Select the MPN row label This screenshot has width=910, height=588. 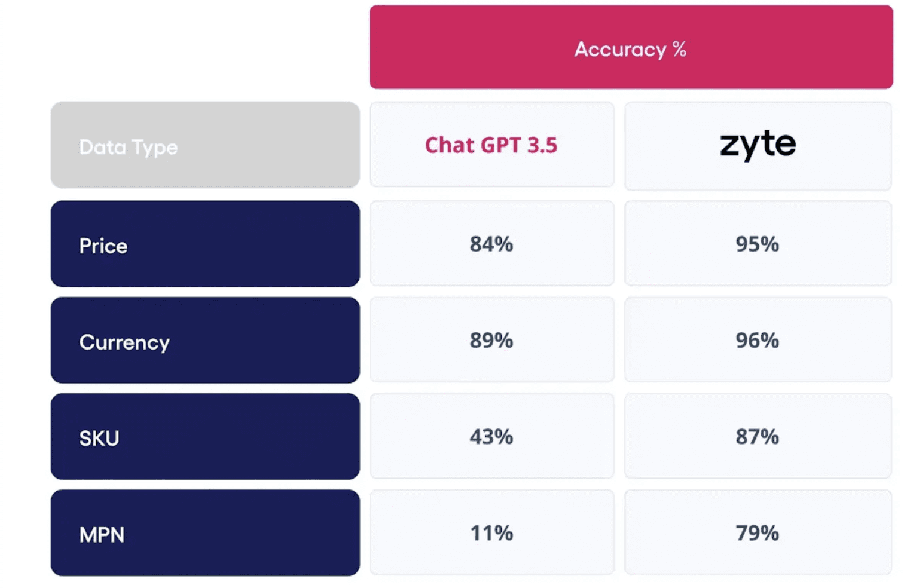[204, 533]
